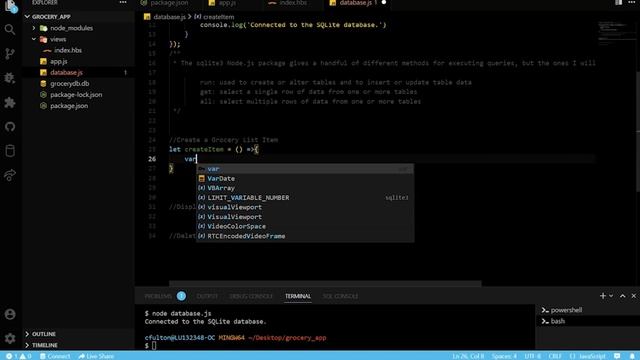Open Explorer more actions ellipsis
Screen dimensions: 640x360
coord(123,2)
